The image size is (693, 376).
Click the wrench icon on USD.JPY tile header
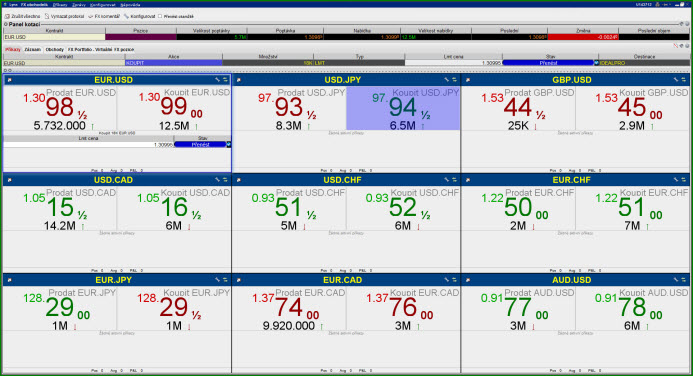click(447, 80)
